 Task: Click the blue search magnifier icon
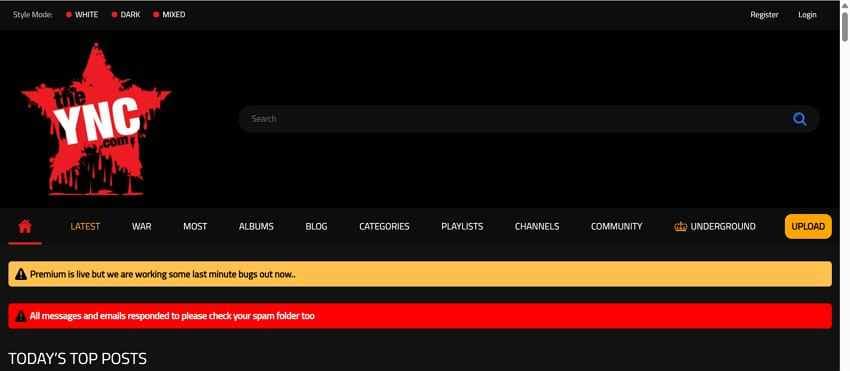tap(800, 119)
